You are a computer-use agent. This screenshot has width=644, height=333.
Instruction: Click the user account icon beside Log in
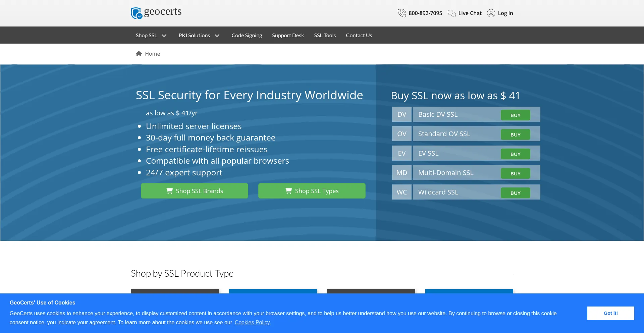pos(491,13)
